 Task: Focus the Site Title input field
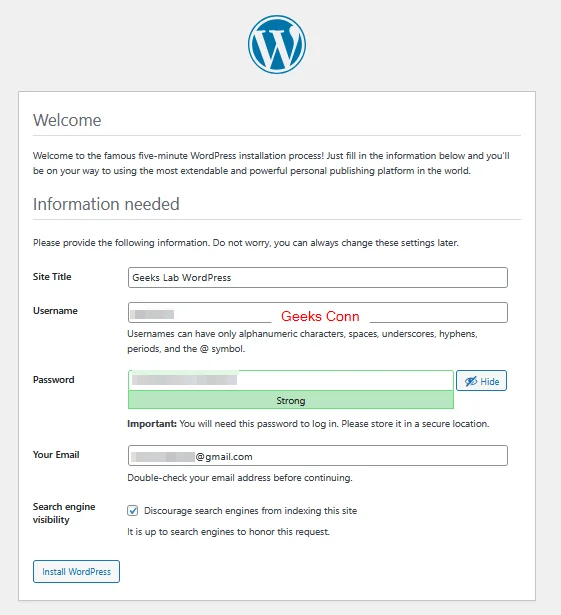click(x=318, y=277)
